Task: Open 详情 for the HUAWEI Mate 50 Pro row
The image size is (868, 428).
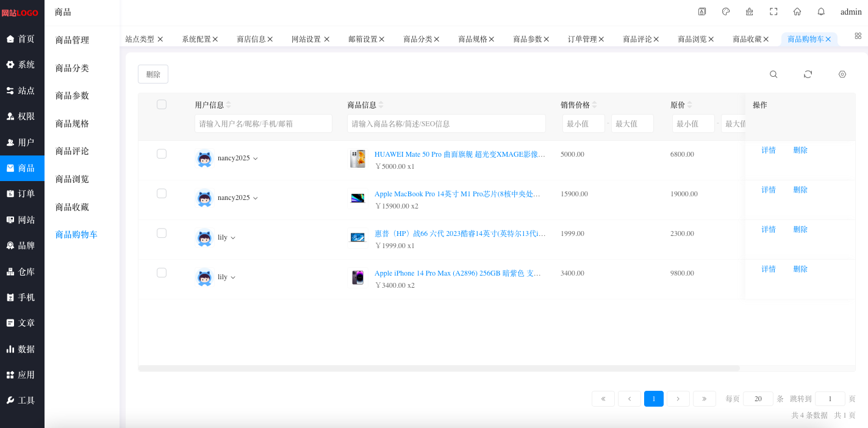Action: (x=769, y=150)
